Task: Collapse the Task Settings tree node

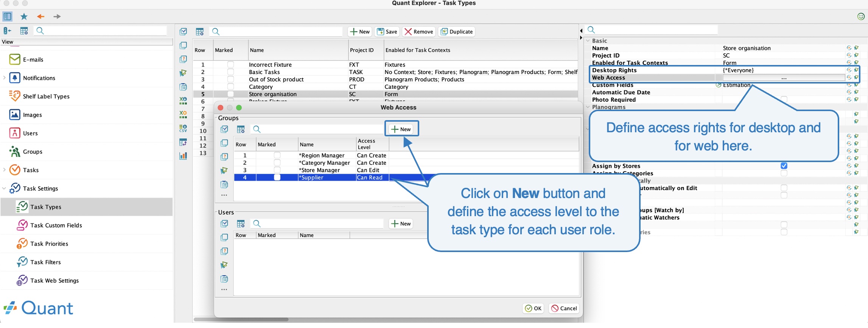Action: tap(4, 188)
